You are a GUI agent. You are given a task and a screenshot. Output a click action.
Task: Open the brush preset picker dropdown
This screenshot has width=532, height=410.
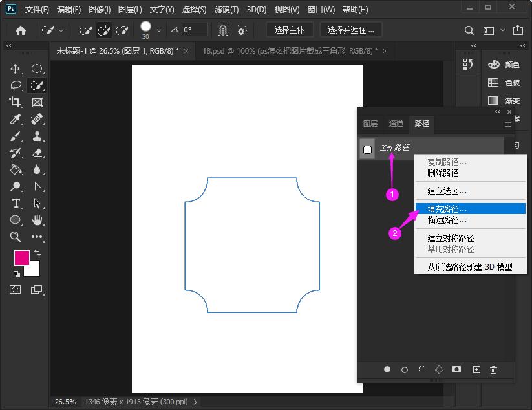point(158,30)
